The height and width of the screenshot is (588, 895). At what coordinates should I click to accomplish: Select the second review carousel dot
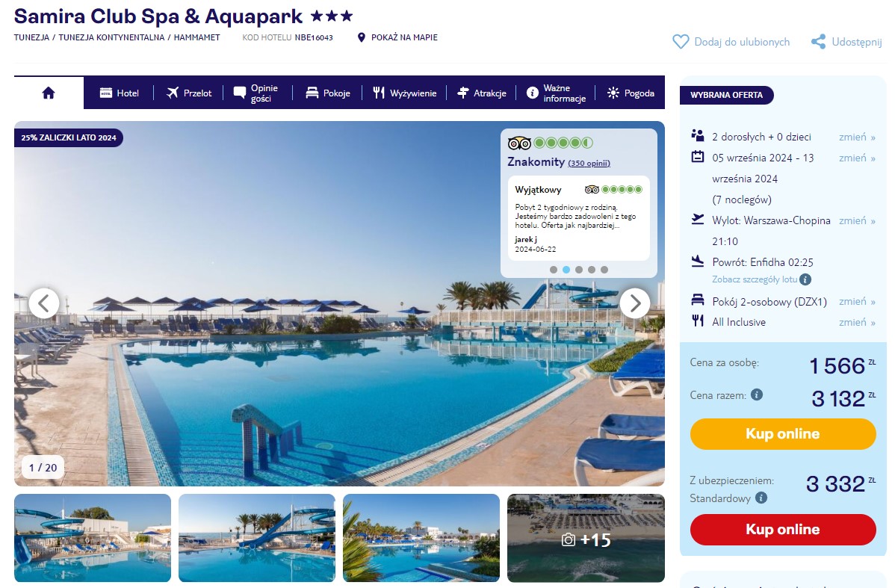point(566,270)
